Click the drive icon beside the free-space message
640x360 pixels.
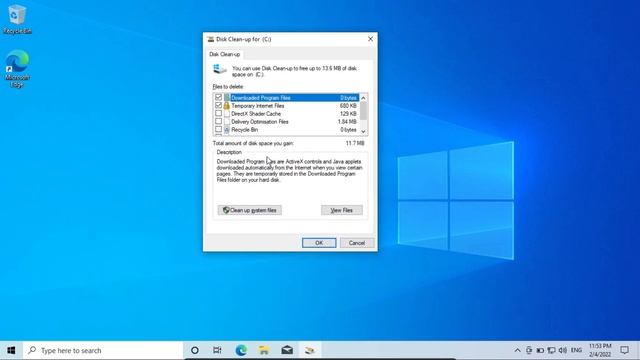click(220, 69)
